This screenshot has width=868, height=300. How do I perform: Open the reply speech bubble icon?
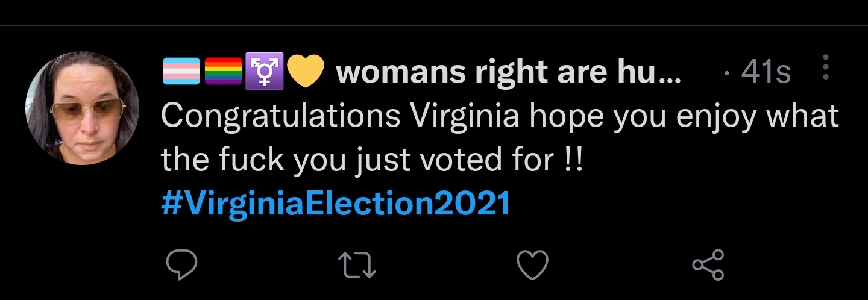click(x=181, y=264)
